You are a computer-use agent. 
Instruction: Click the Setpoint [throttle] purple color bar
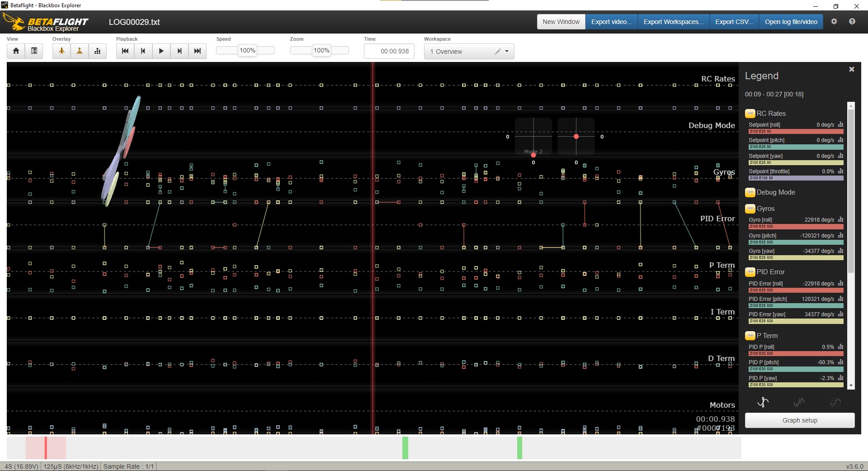(796, 178)
